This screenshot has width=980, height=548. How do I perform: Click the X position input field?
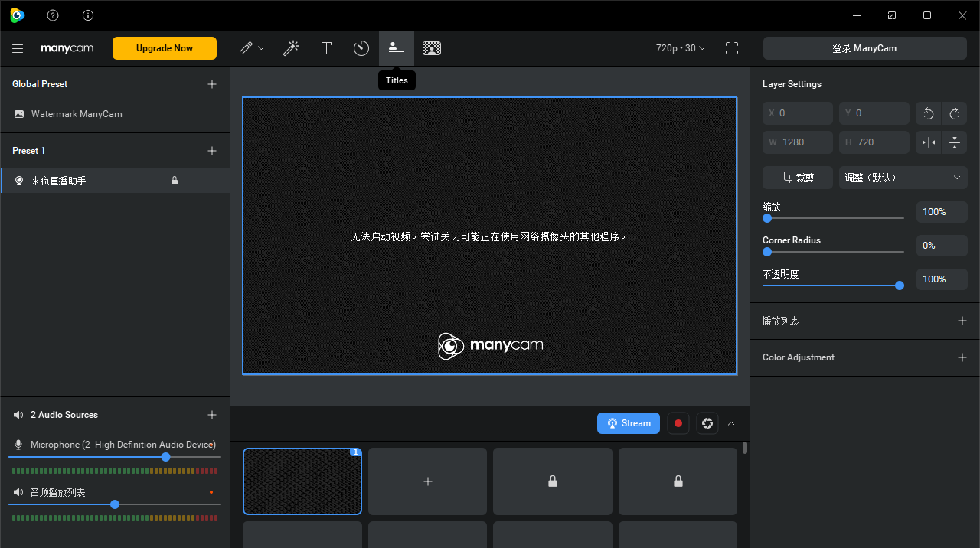click(798, 113)
